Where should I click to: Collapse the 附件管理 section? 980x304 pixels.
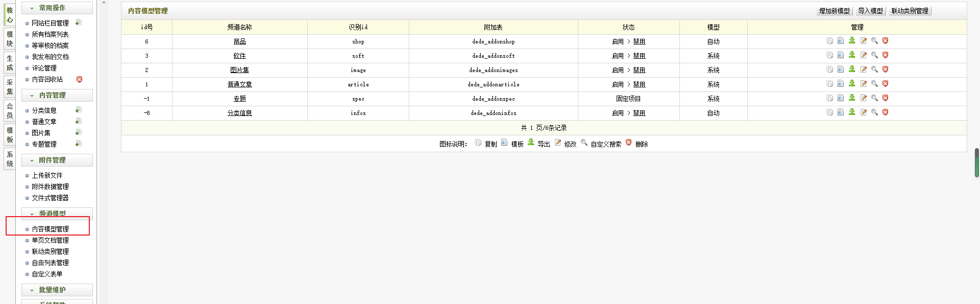57,160
